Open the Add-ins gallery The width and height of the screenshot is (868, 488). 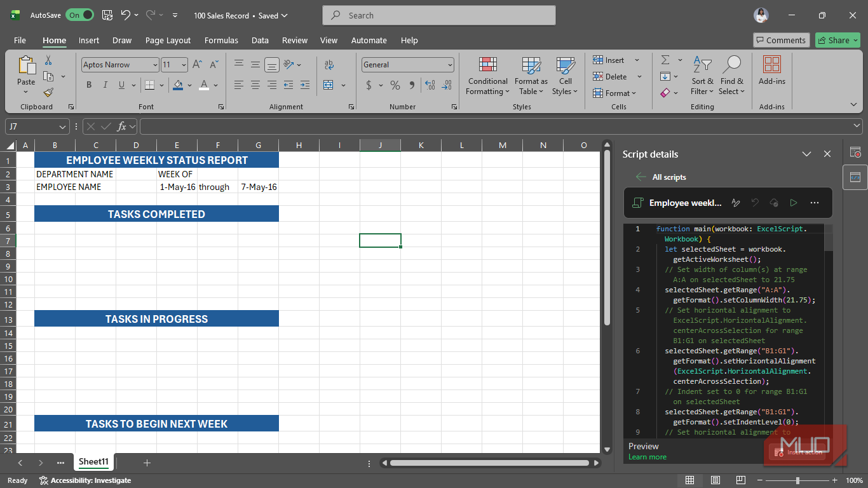click(772, 71)
